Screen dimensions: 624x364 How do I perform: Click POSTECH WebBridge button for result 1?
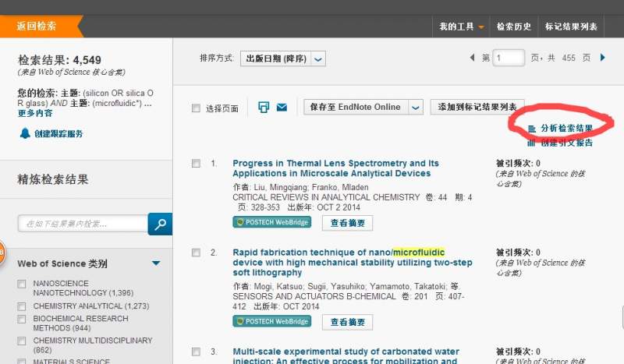271,222
